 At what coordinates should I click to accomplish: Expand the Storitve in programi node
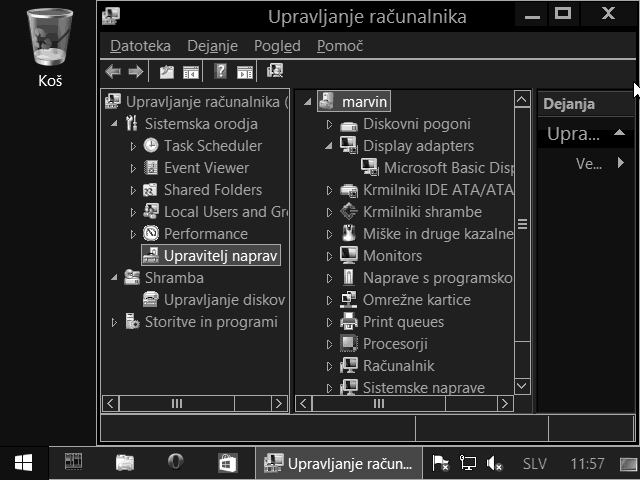click(114, 322)
